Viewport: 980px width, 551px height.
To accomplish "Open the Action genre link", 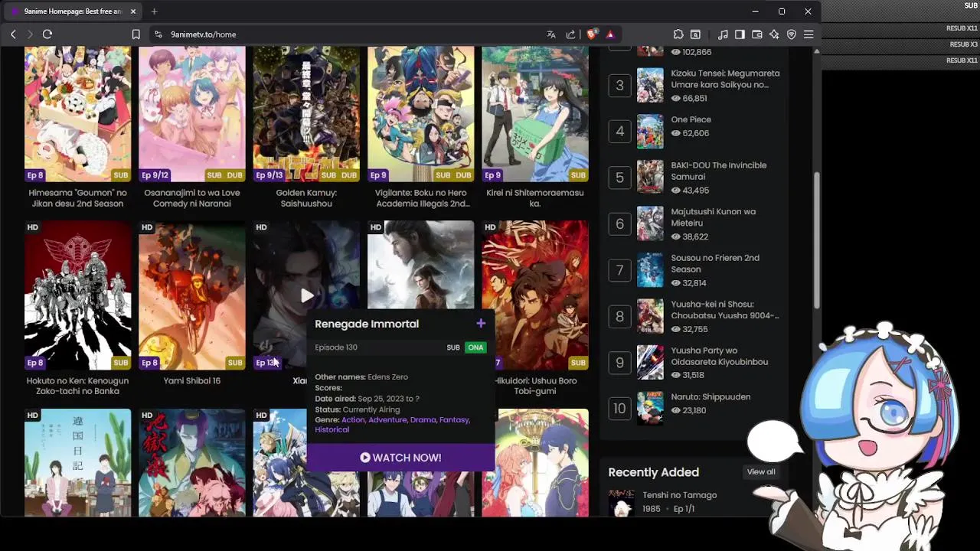I will (x=353, y=419).
